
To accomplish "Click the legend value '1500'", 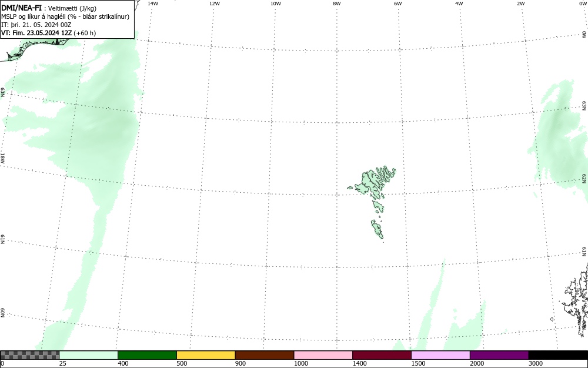I will (419, 363).
